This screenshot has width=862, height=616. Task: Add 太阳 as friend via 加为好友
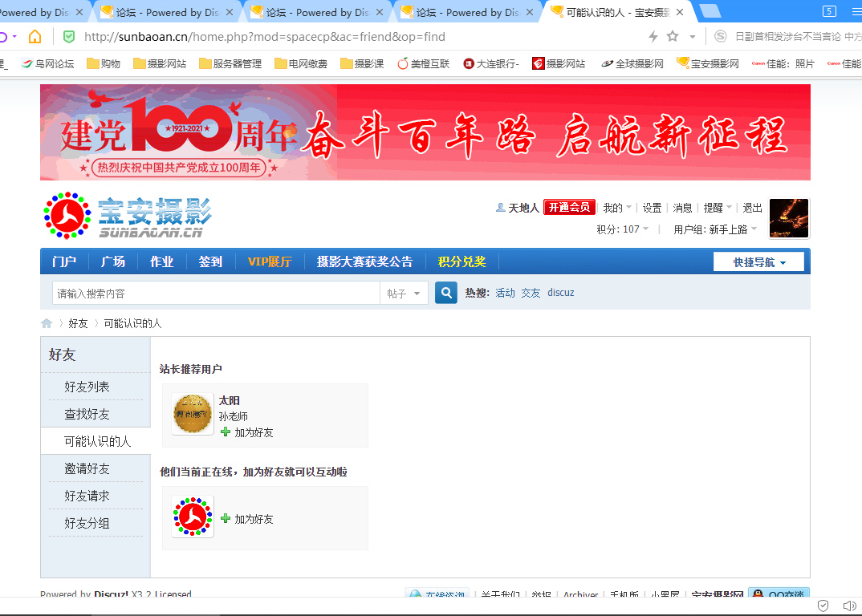(x=247, y=432)
